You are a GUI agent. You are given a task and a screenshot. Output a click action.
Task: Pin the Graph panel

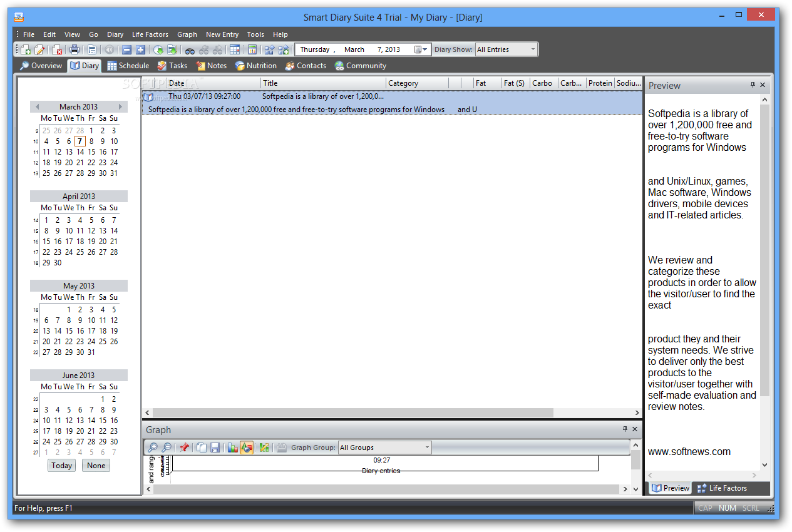tap(625, 429)
